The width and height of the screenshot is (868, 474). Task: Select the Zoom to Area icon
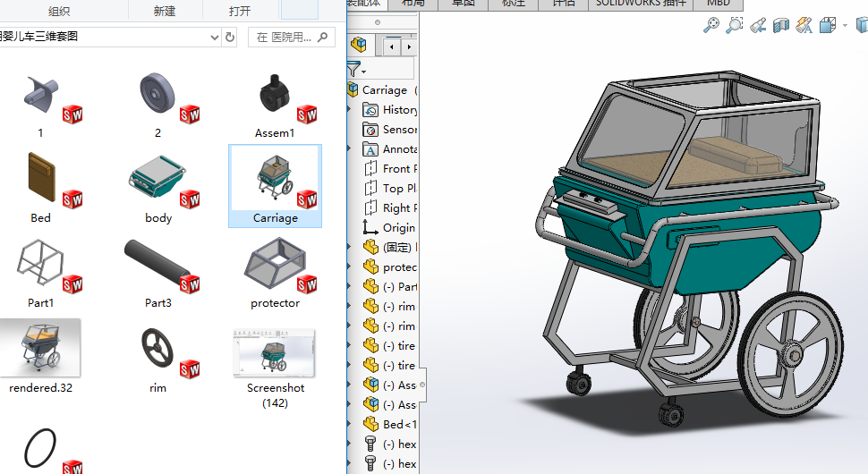click(x=735, y=25)
